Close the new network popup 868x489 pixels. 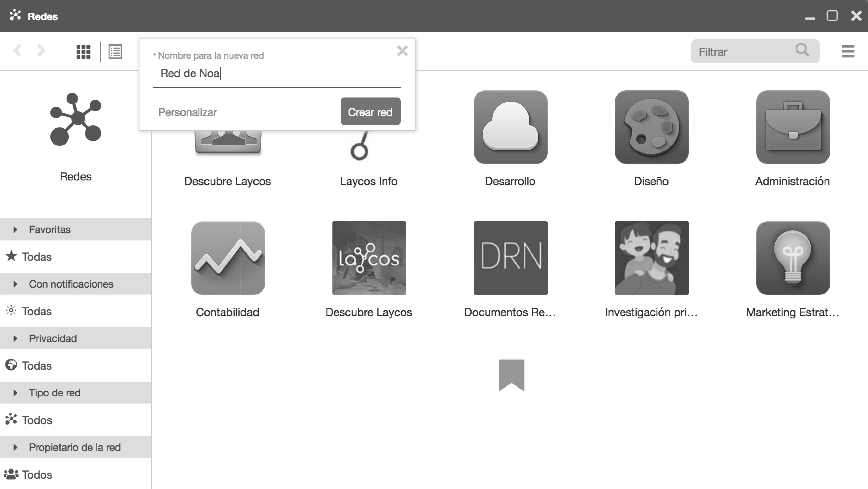click(402, 51)
